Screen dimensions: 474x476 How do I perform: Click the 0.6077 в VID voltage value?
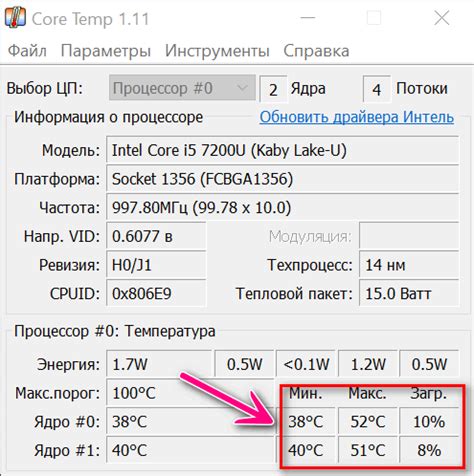point(156,236)
